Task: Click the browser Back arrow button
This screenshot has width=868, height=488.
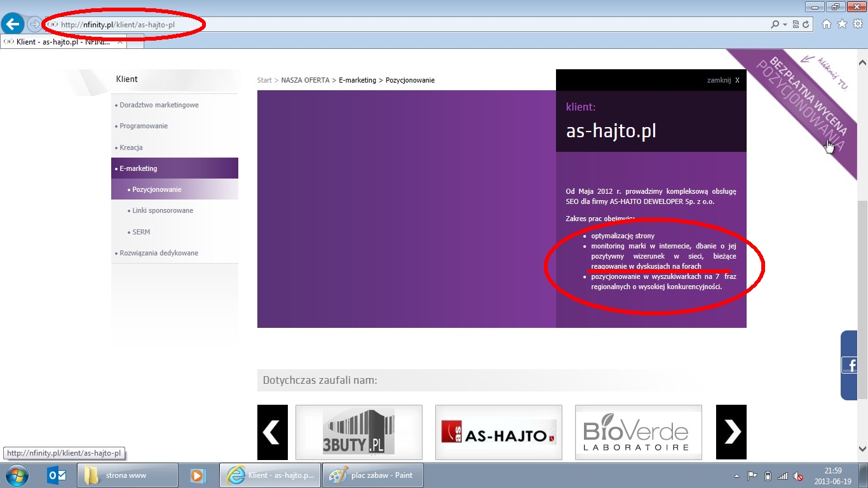Action: (13, 25)
